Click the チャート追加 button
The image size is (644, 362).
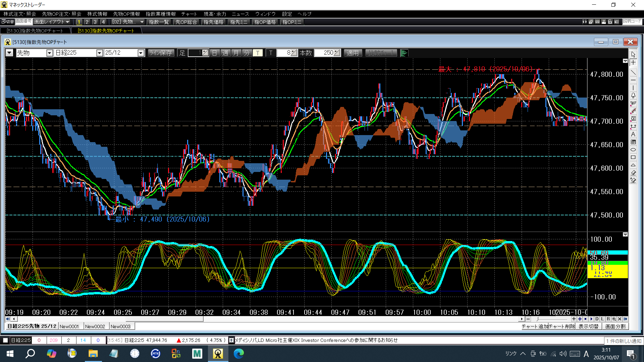535,326
